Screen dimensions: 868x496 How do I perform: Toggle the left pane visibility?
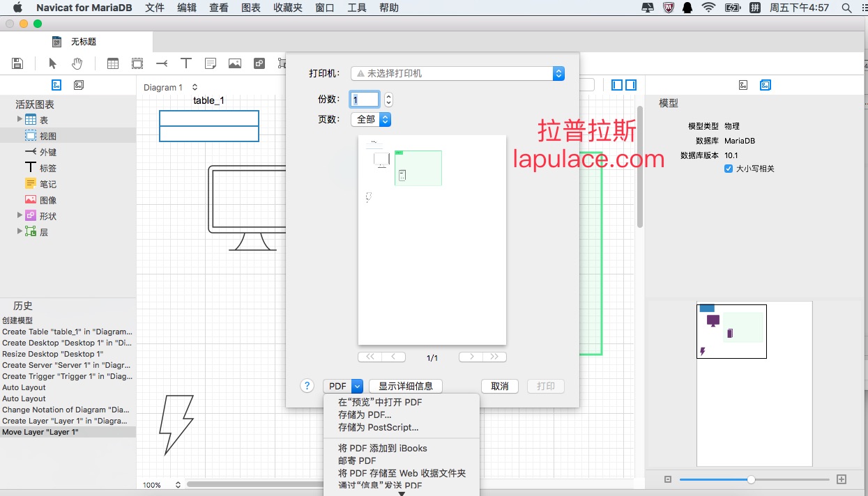[617, 85]
